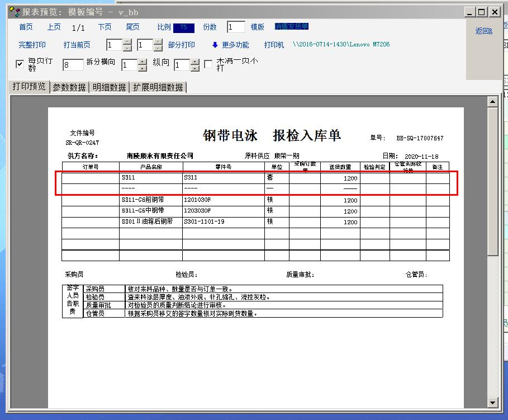Screen dimensions: 508x420
Task: Click the 返回 button
Action: 483,31
